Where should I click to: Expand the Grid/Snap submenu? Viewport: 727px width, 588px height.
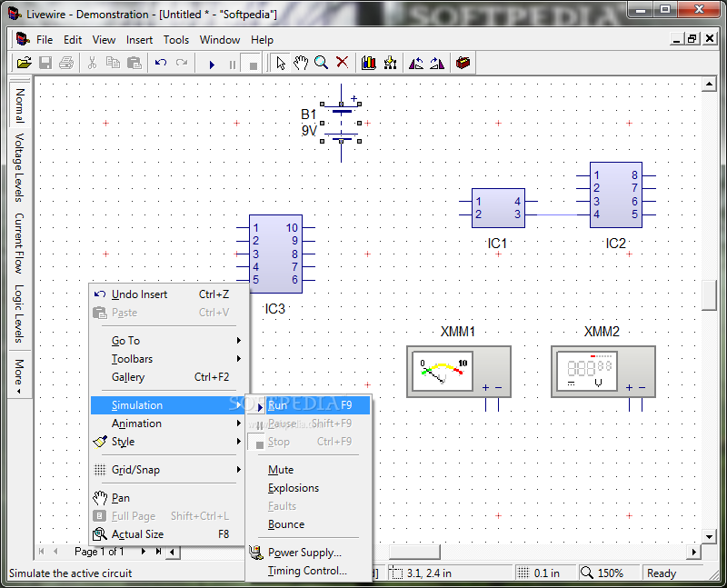(169, 470)
